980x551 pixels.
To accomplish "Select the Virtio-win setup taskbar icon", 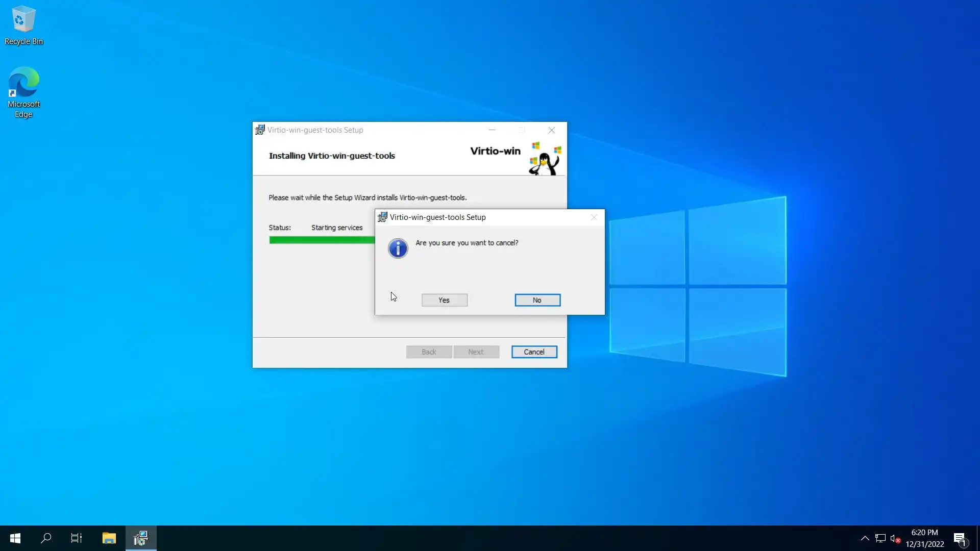I will tap(141, 538).
